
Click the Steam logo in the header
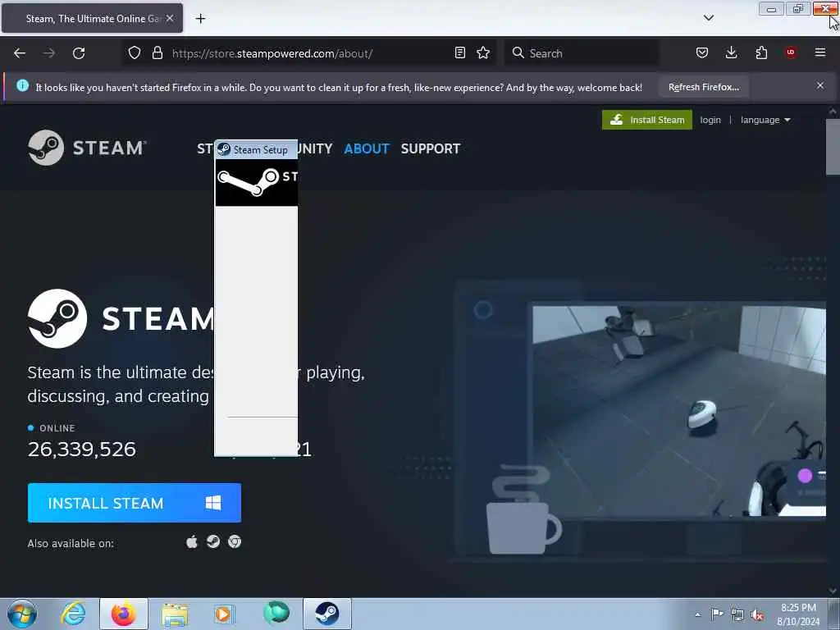click(x=87, y=148)
